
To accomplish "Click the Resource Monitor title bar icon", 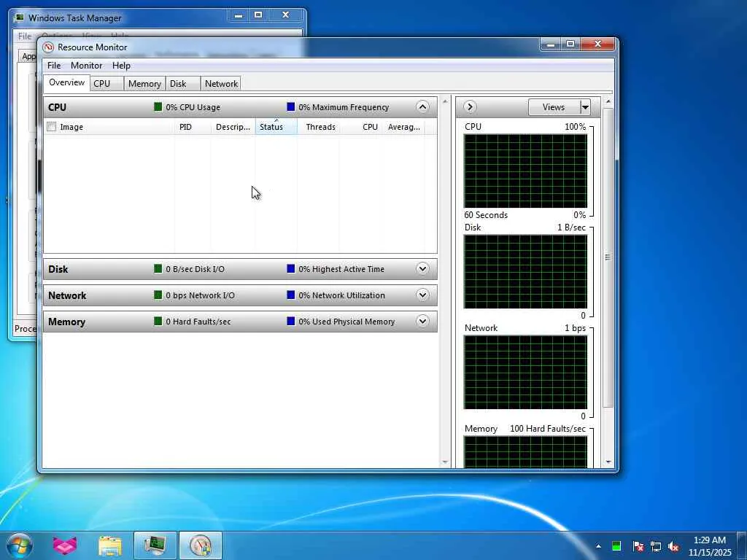I will point(48,47).
